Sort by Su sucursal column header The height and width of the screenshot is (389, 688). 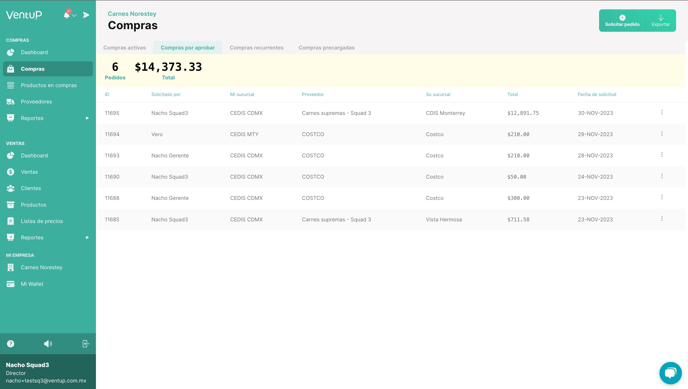click(438, 94)
